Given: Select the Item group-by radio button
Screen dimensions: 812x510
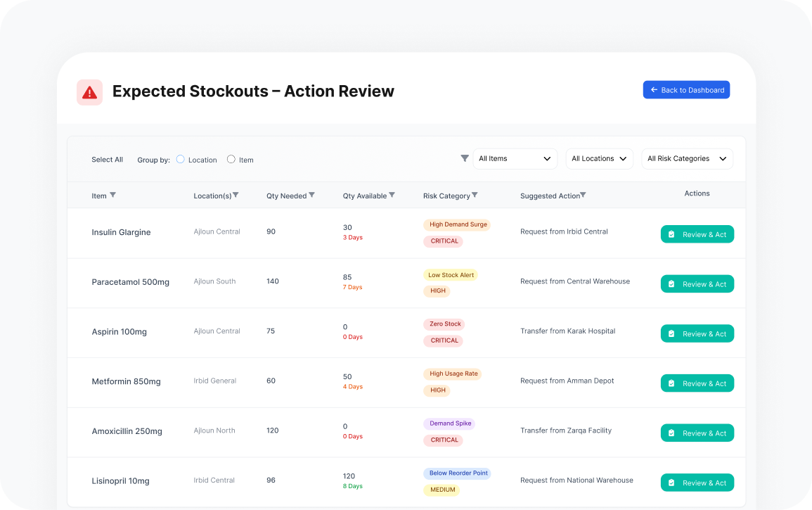Looking at the screenshot, I should tap(231, 159).
